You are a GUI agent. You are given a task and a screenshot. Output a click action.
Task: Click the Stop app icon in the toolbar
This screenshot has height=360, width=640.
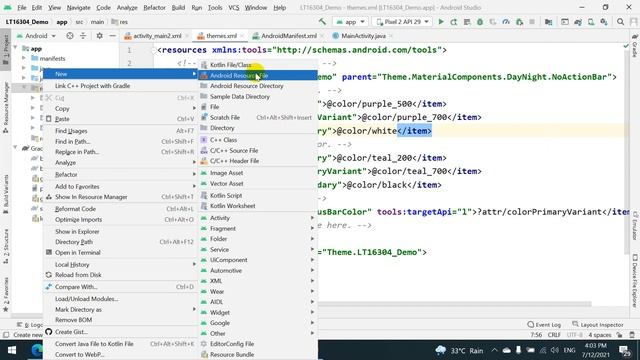coord(532,22)
